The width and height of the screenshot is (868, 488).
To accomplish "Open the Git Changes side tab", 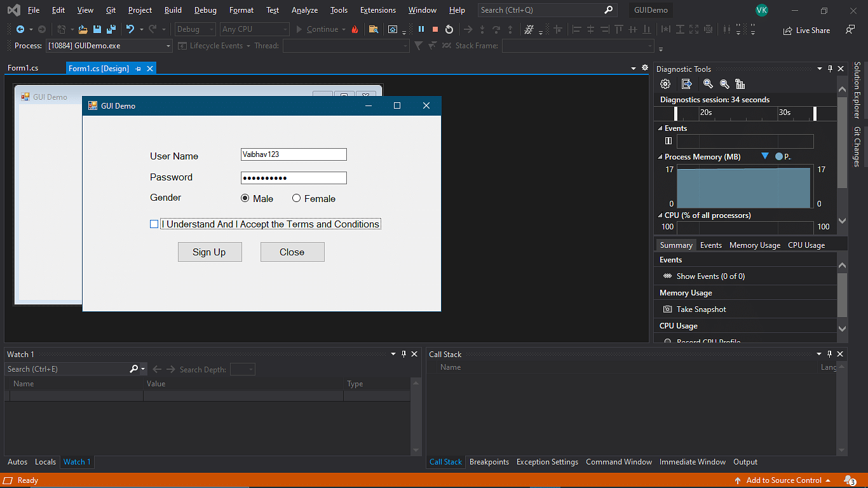I will tap(857, 147).
